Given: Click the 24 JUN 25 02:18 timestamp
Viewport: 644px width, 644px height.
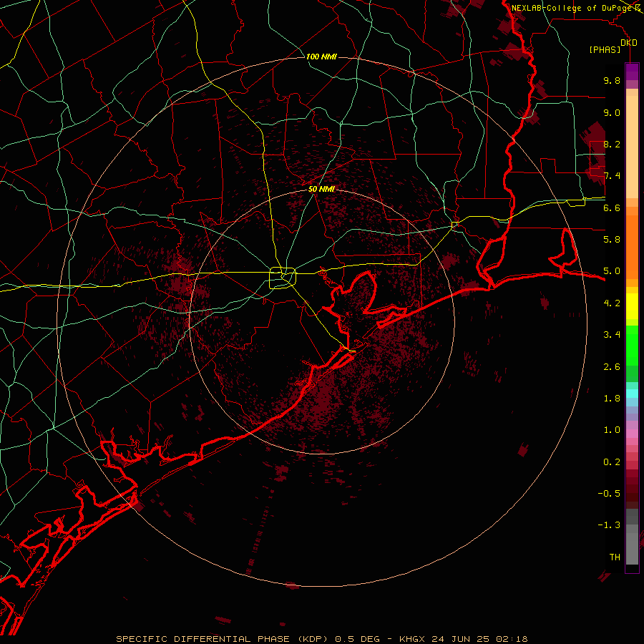Looking at the screenshot, I should tap(479, 639).
